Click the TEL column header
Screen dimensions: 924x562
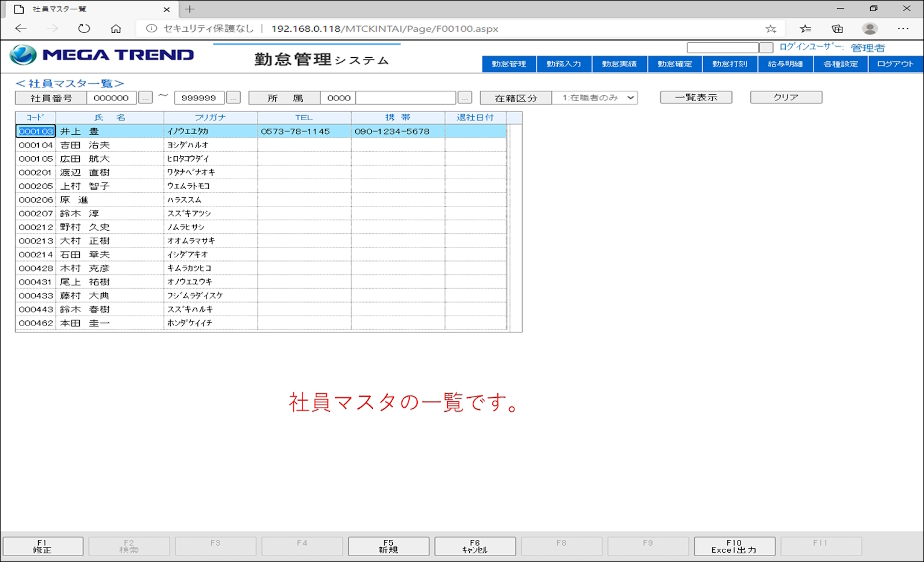click(x=304, y=117)
